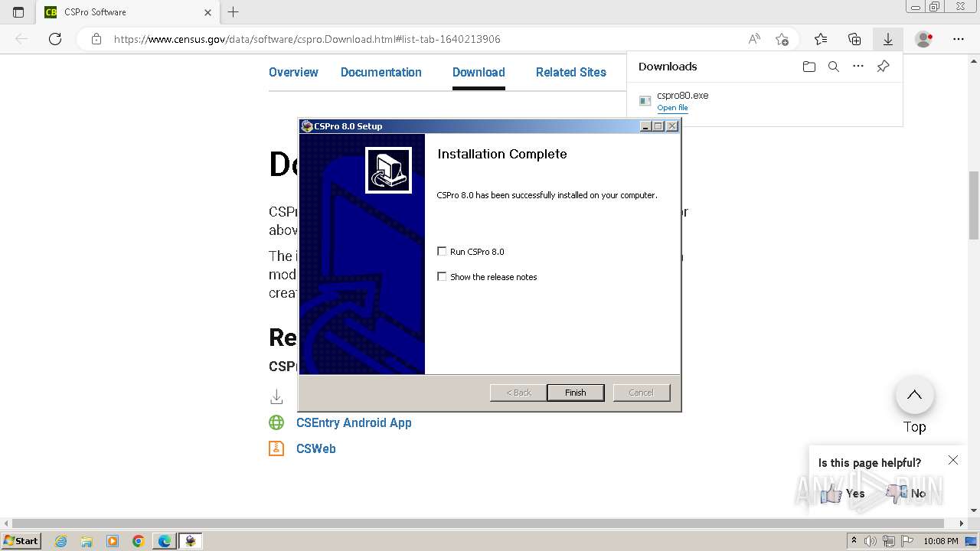This screenshot has width=980, height=551.
Task: View site information lock icon
Action: coord(96,39)
